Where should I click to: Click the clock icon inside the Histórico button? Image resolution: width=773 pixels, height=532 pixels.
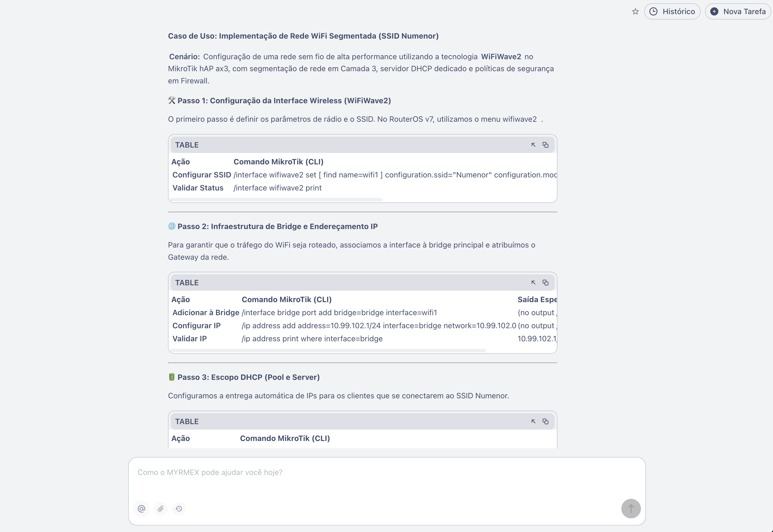tap(654, 11)
